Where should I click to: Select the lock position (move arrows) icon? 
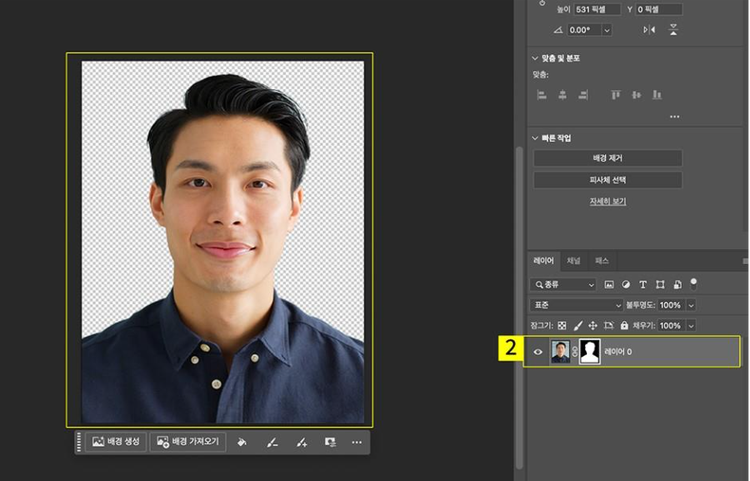point(592,326)
